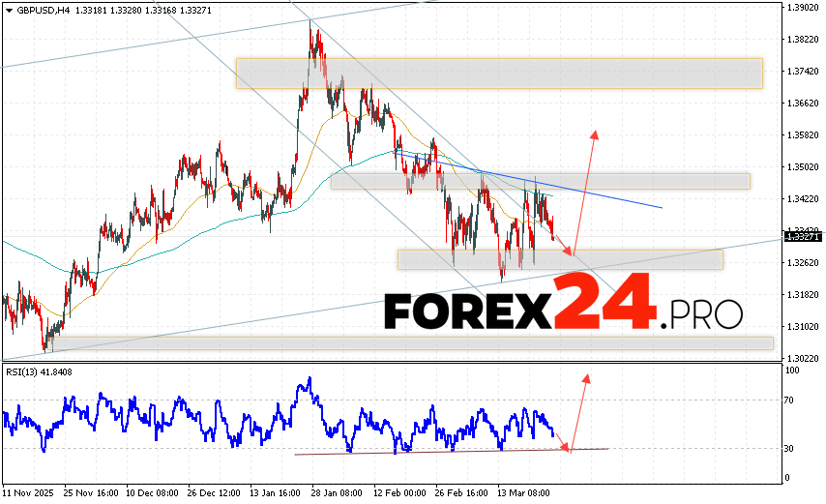Viewport: 826px width, 504px height.
Task: Select the 13 Jan 16:00 time label
Action: 276,493
